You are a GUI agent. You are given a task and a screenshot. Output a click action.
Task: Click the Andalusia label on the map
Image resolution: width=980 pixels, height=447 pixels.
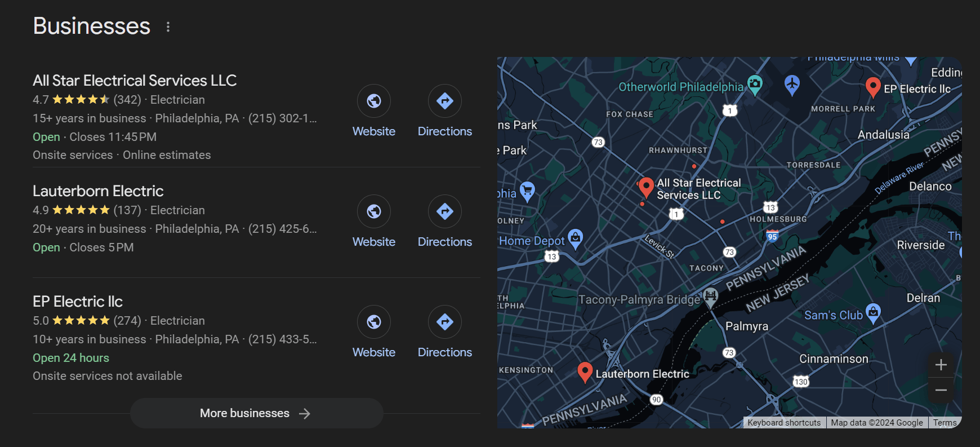pos(884,135)
